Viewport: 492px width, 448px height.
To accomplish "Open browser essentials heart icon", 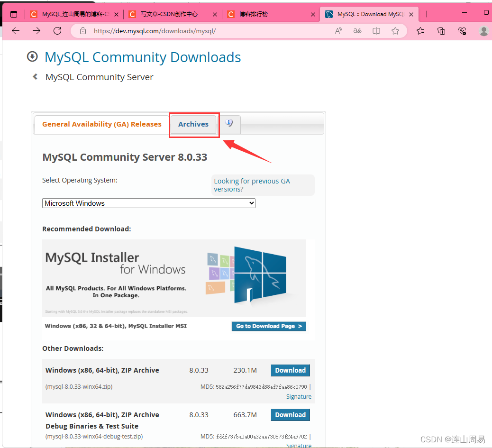I will [x=462, y=31].
